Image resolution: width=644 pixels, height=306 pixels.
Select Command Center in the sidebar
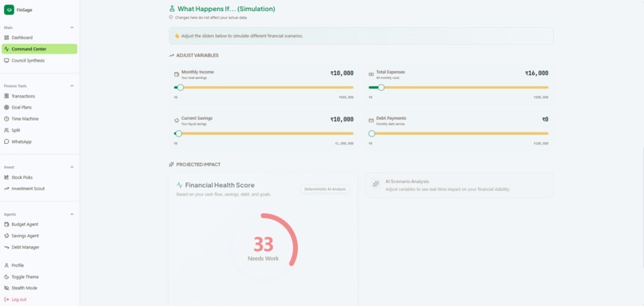pyautogui.click(x=39, y=49)
